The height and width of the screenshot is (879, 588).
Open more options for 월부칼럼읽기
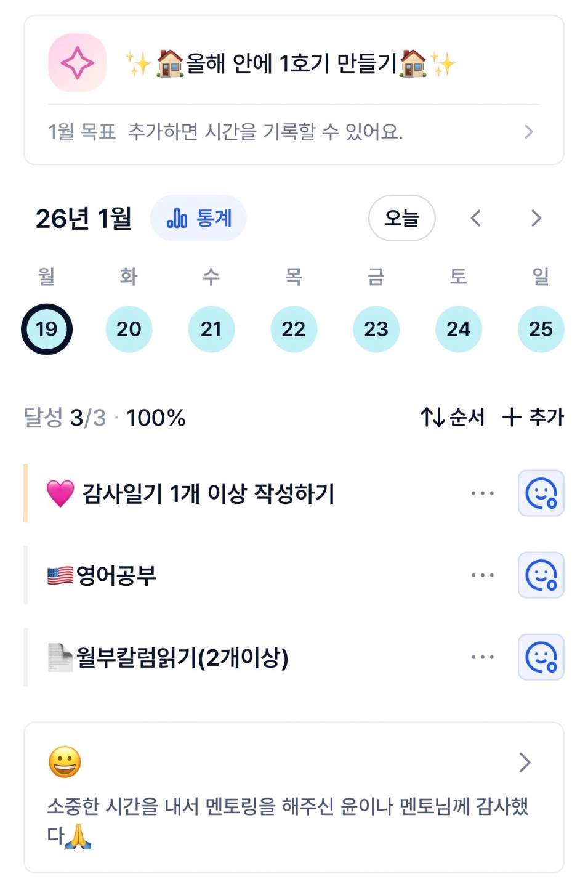pyautogui.click(x=482, y=657)
